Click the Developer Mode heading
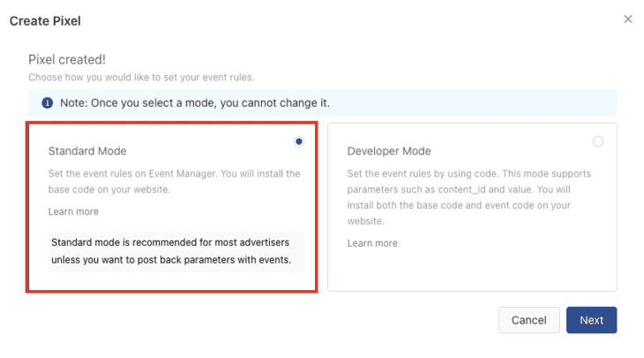This screenshot has height=358, width=644. point(389,151)
